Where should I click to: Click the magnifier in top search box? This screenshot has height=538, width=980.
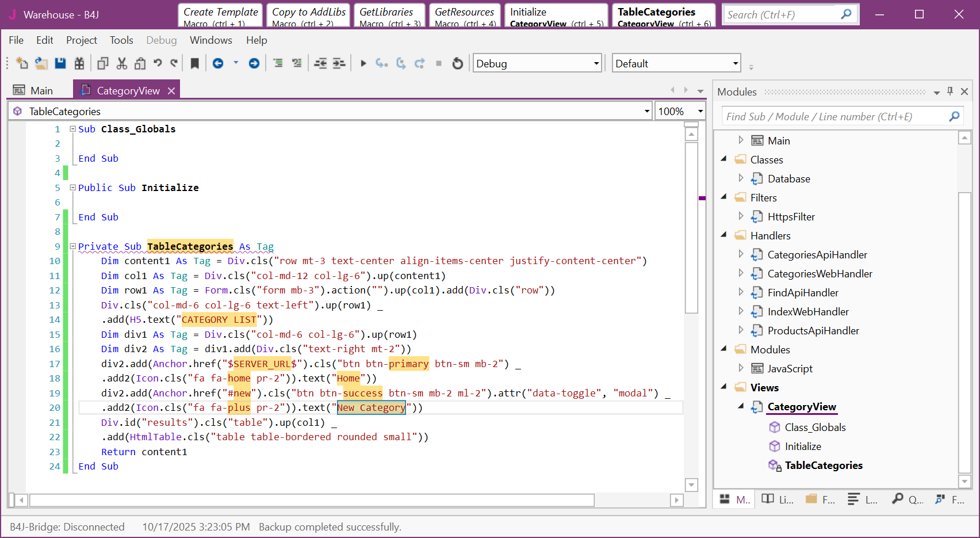click(x=846, y=14)
